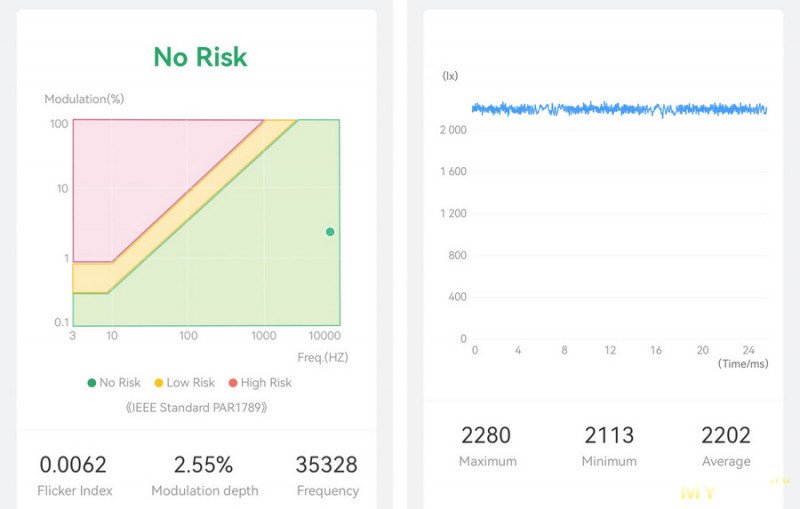Screen dimensions: 800x509
Task: Click the green No Risk legend dot
Action: click(x=92, y=383)
